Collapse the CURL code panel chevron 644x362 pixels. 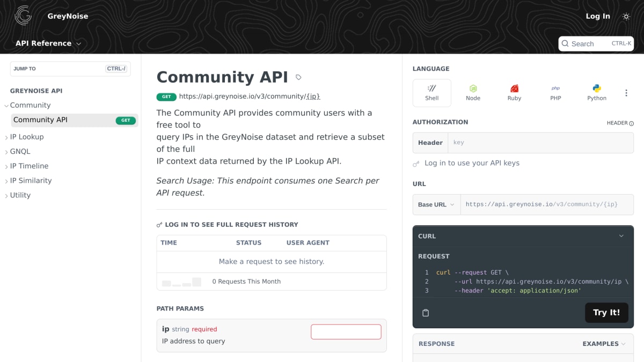(x=621, y=236)
